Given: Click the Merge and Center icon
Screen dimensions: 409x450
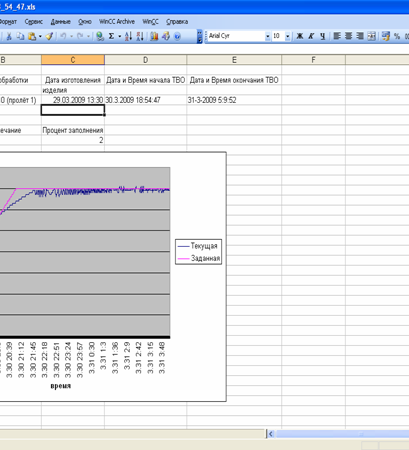Looking at the screenshot, I should coord(371,36).
